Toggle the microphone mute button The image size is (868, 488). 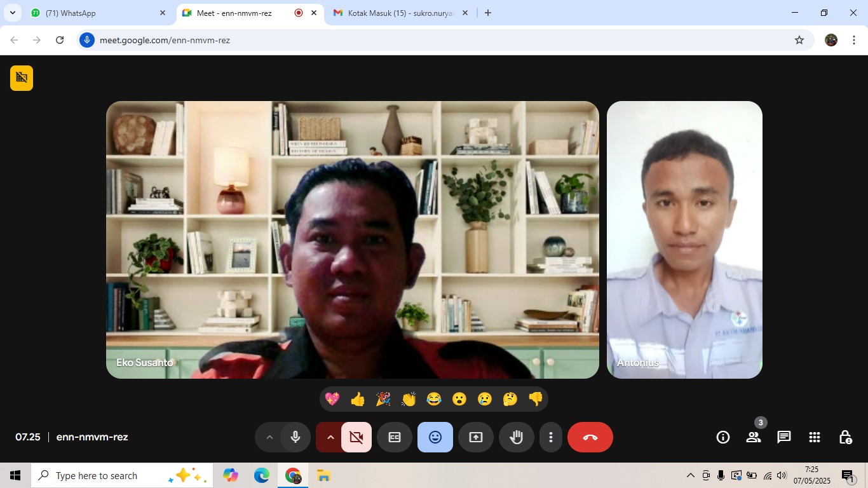(295, 437)
